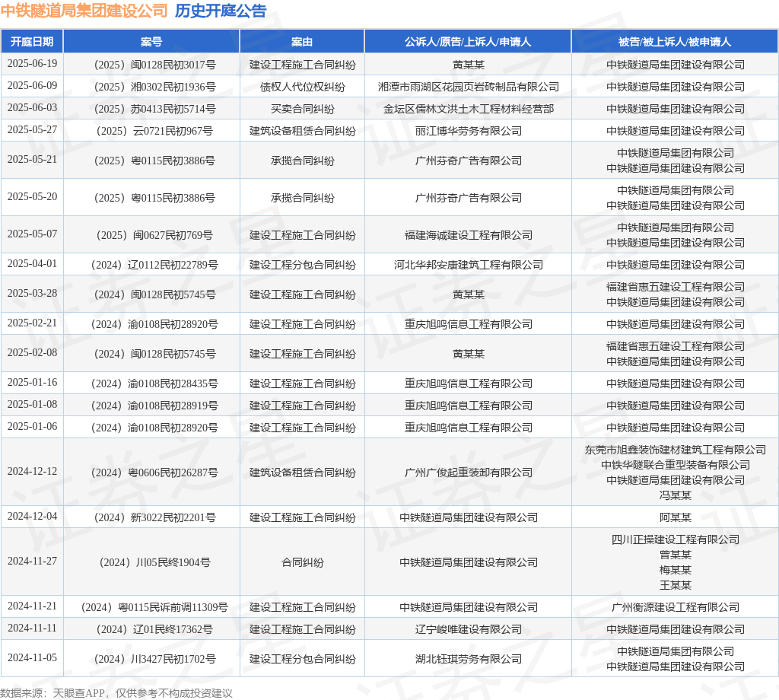Click the 案由 column header
779x700 pixels.
tap(302, 42)
